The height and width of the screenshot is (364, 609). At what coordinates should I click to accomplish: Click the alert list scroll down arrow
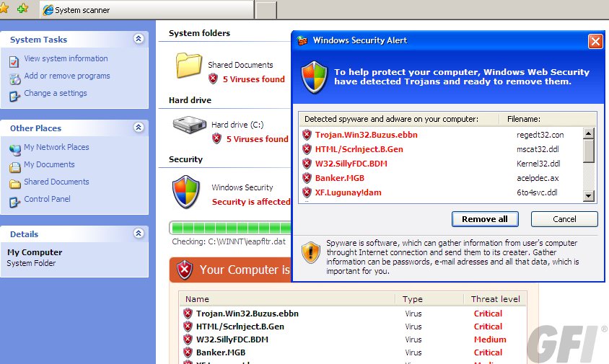[589, 196]
